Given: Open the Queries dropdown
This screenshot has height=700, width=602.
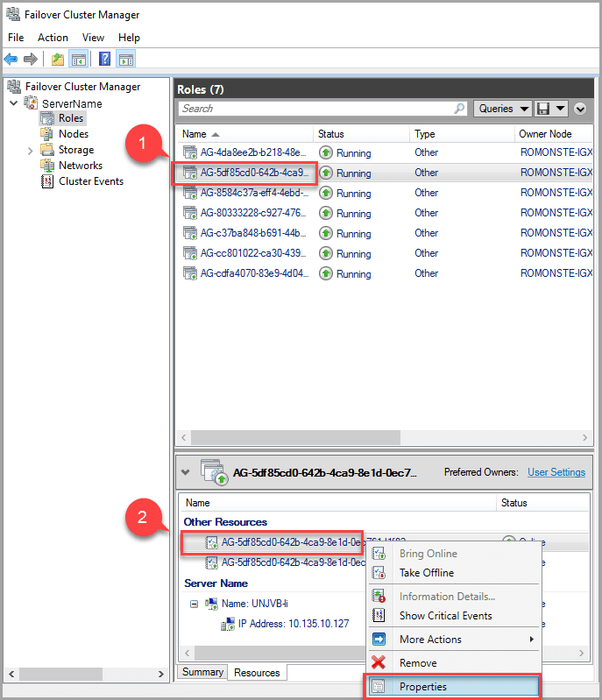Looking at the screenshot, I should click(x=503, y=109).
